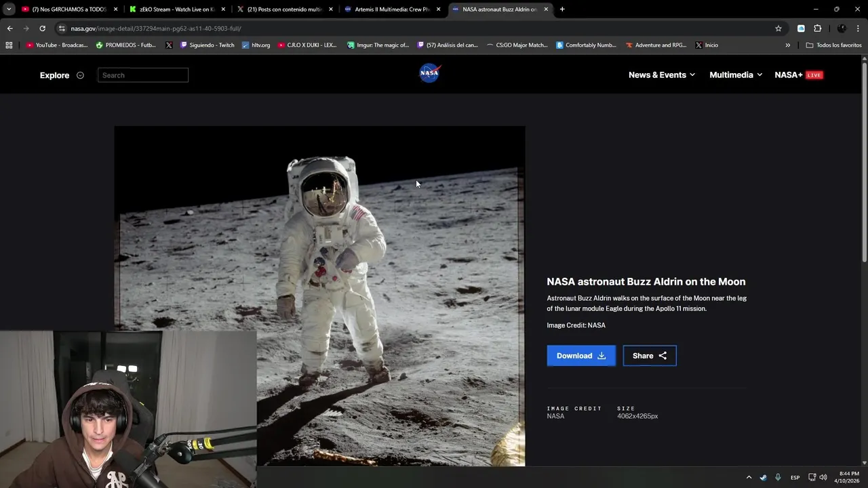This screenshot has height=488, width=868.
Task: Change the ESP input language
Action: pyautogui.click(x=795, y=477)
